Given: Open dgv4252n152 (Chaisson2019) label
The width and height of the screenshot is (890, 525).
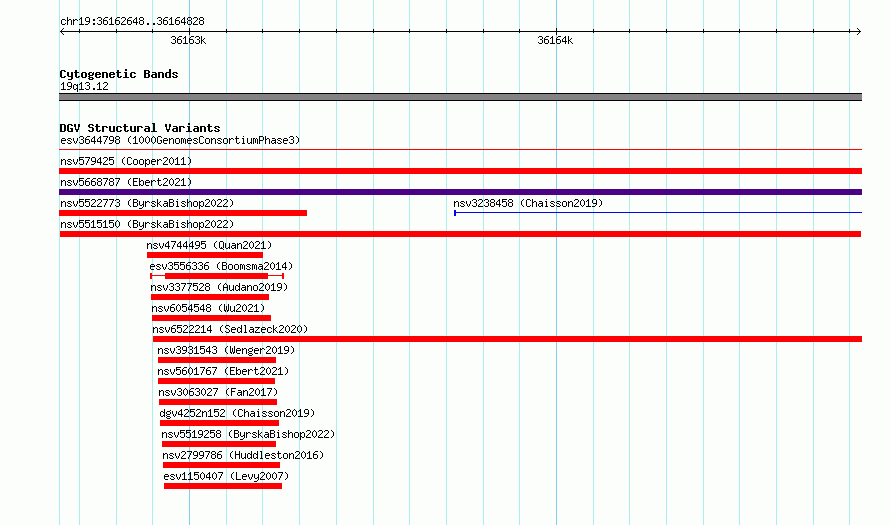Looking at the screenshot, I should pos(237,413).
